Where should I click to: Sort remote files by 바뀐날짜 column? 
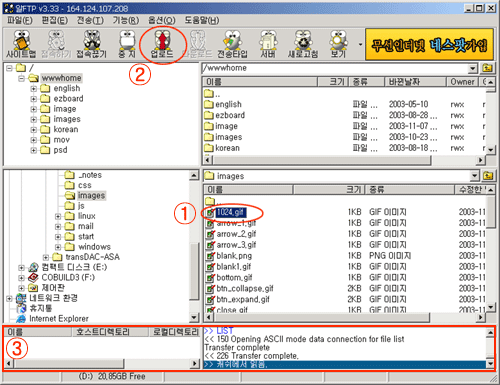point(415,82)
